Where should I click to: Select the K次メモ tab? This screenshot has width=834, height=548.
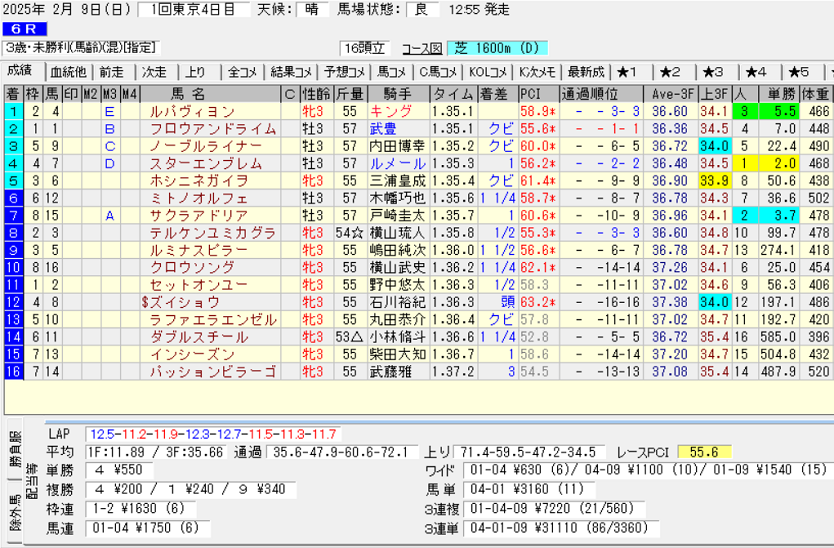tap(538, 72)
